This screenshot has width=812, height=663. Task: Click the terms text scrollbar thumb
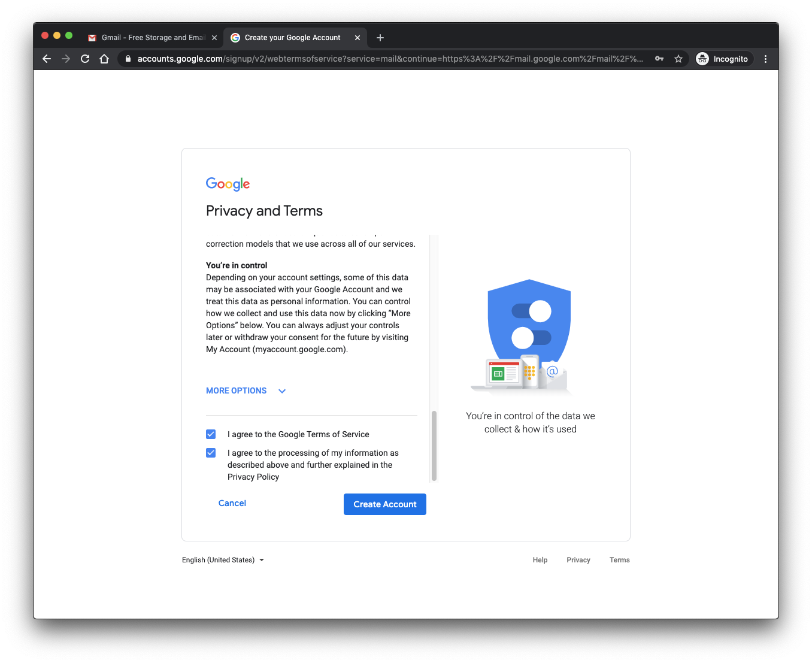tap(434, 445)
